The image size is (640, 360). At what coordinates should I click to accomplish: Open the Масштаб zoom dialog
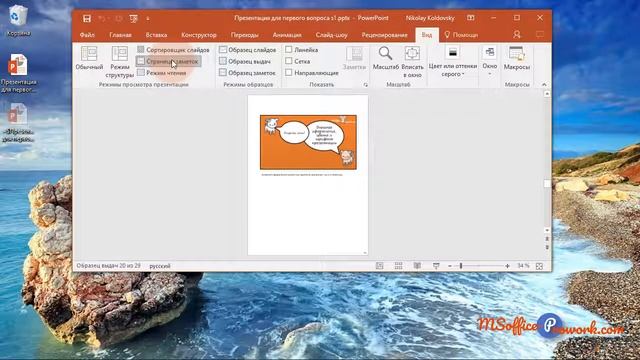click(385, 58)
